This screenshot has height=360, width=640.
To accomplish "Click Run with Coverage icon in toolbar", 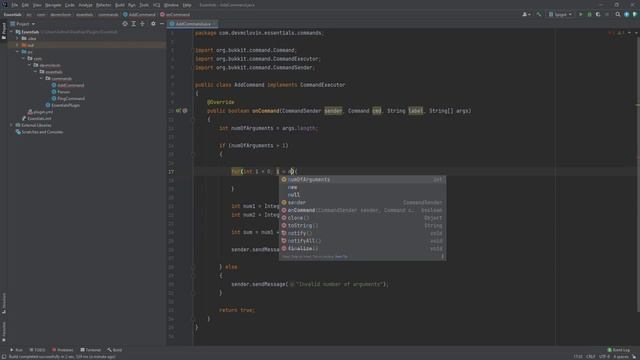I will pyautogui.click(x=598, y=14).
